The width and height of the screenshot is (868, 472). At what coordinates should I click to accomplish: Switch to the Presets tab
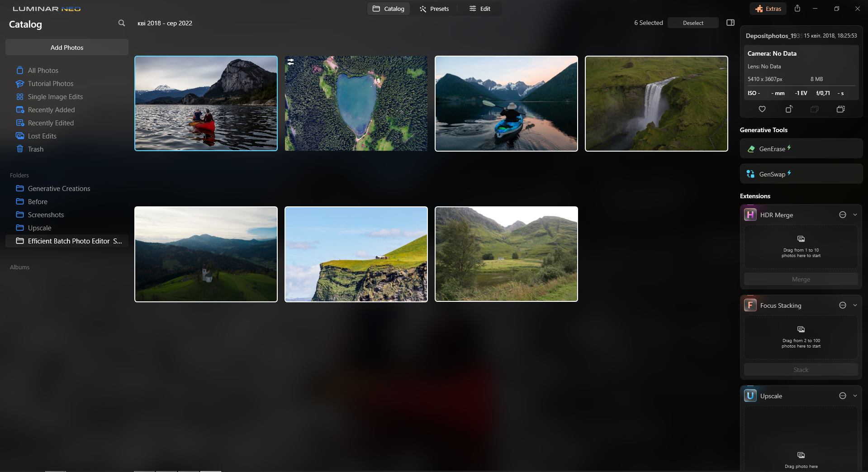[434, 9]
